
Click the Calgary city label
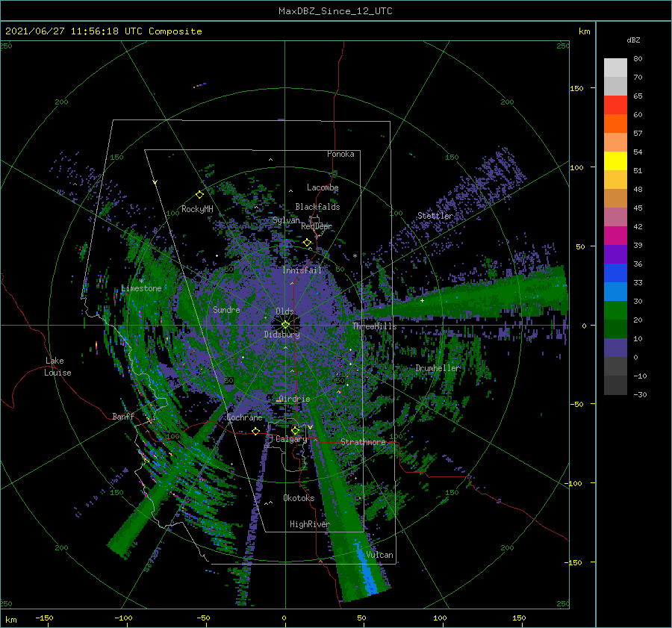tap(291, 439)
